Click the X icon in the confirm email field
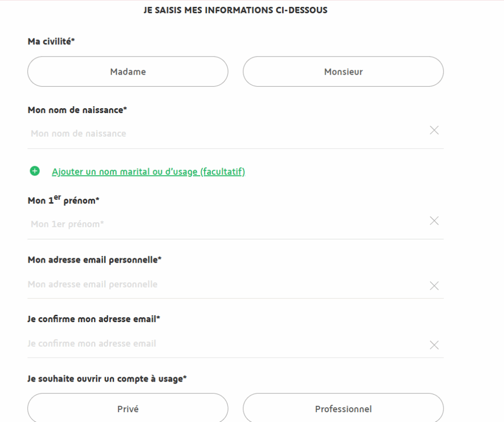 click(434, 345)
